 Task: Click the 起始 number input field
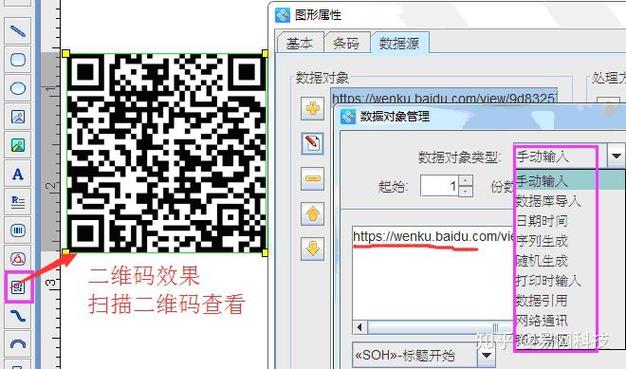(x=440, y=186)
